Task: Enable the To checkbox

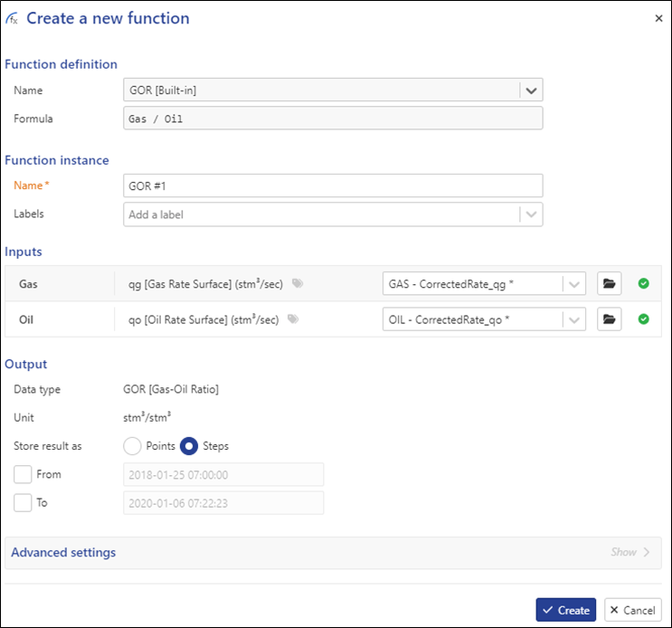Action: (x=23, y=502)
